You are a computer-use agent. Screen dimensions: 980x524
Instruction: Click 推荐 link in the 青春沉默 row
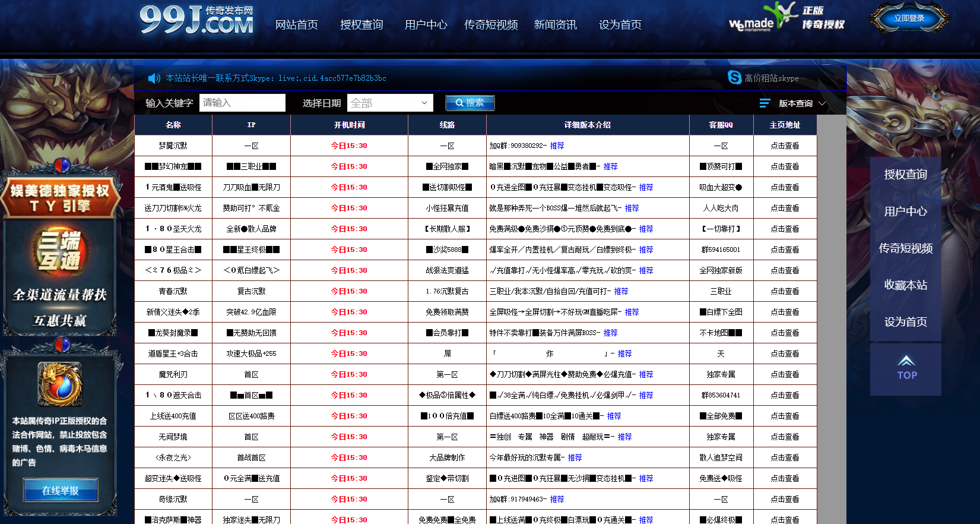coord(621,291)
